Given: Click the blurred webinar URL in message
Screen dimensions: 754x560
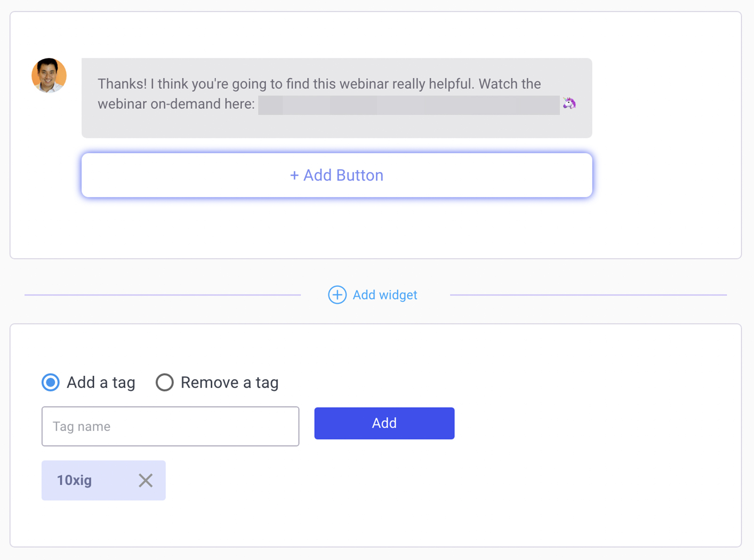Looking at the screenshot, I should point(409,105).
